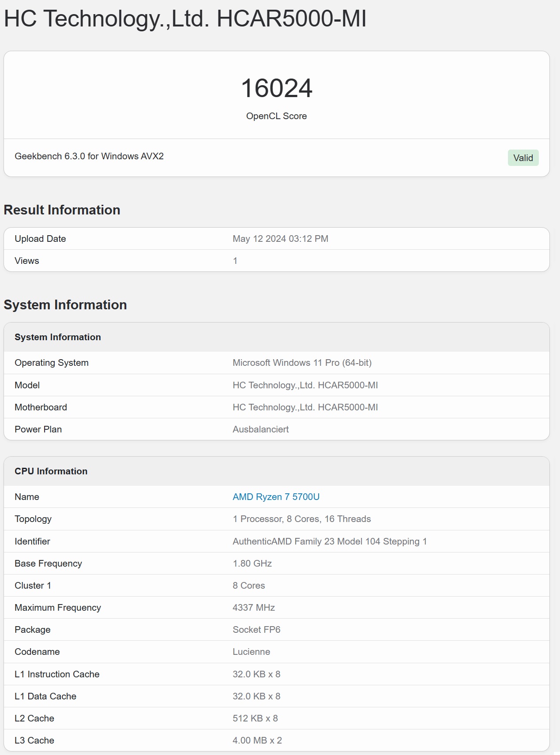Screen dimensions: 560x755
Task: Click the Upload Date value May 12 2024
Action: point(280,239)
